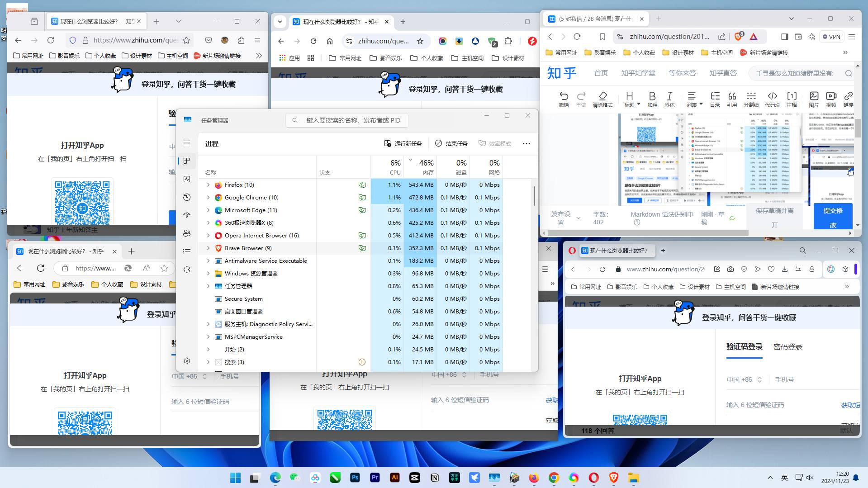Select 验证码登录 tab in Opera window
Image resolution: width=868 pixels, height=488 pixels.
click(744, 346)
